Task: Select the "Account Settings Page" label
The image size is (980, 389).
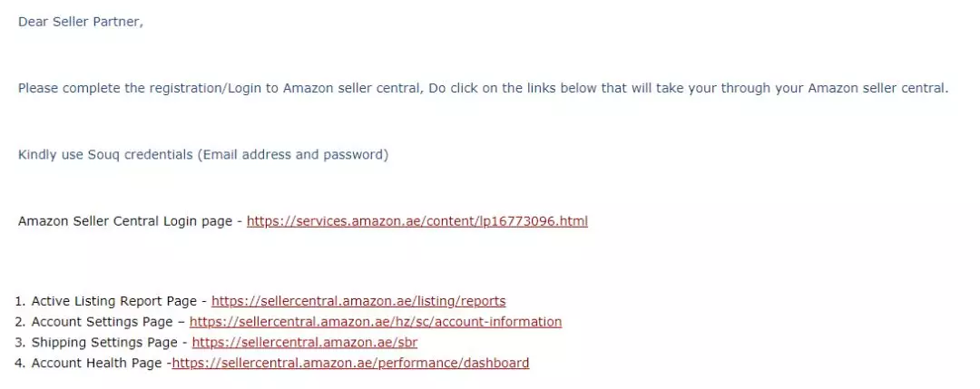Action: coord(102,322)
